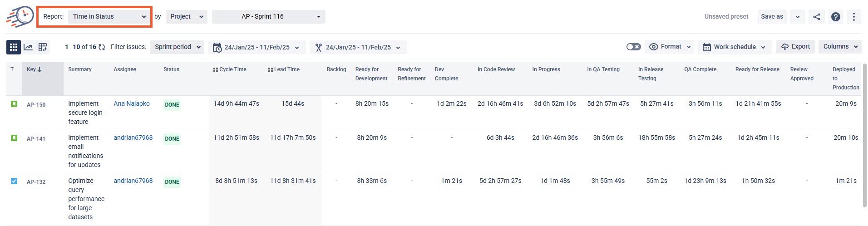Open assignee Ana Nalapko link

132,103
